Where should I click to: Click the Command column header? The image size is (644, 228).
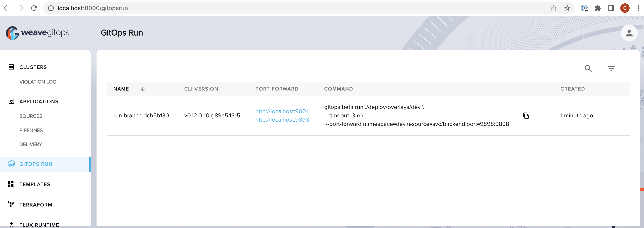pos(338,89)
